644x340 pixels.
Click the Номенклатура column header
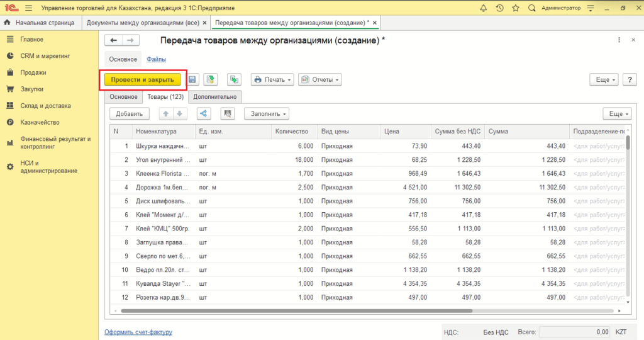tap(164, 132)
